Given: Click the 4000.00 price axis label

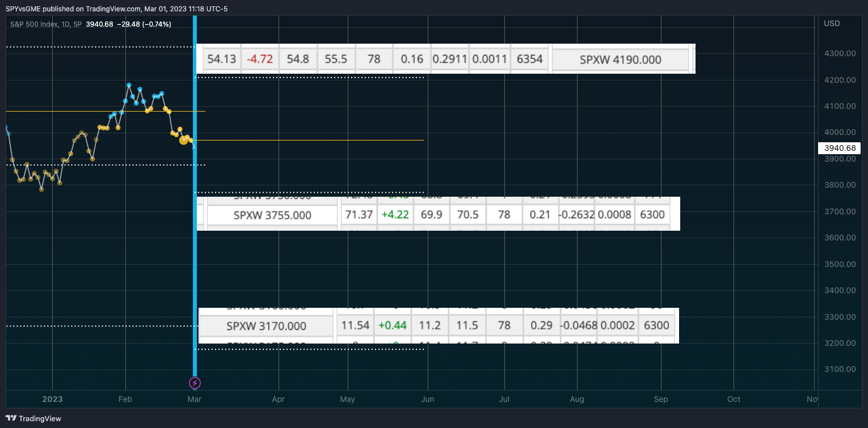Looking at the screenshot, I should point(840,132).
